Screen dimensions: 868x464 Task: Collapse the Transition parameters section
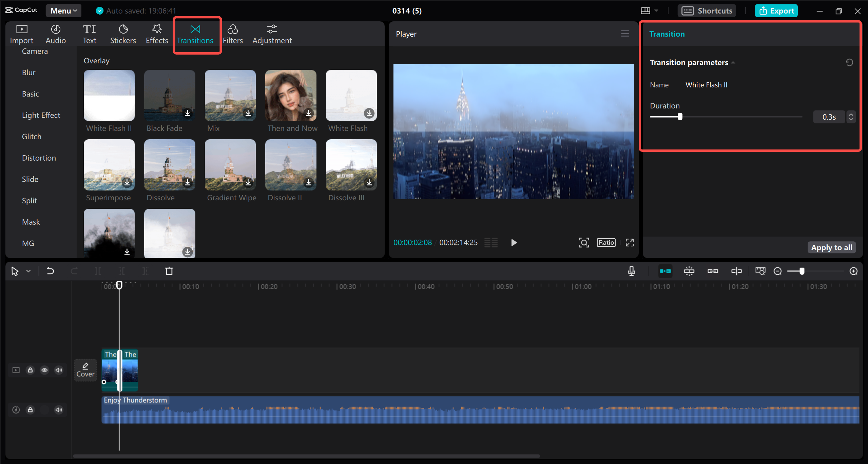[x=733, y=62]
